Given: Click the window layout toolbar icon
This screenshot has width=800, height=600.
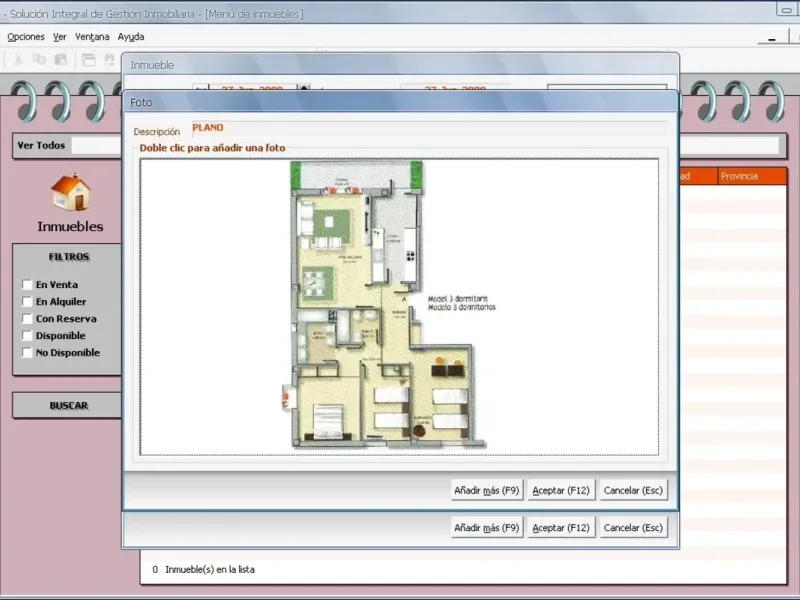Looking at the screenshot, I should click(x=89, y=60).
